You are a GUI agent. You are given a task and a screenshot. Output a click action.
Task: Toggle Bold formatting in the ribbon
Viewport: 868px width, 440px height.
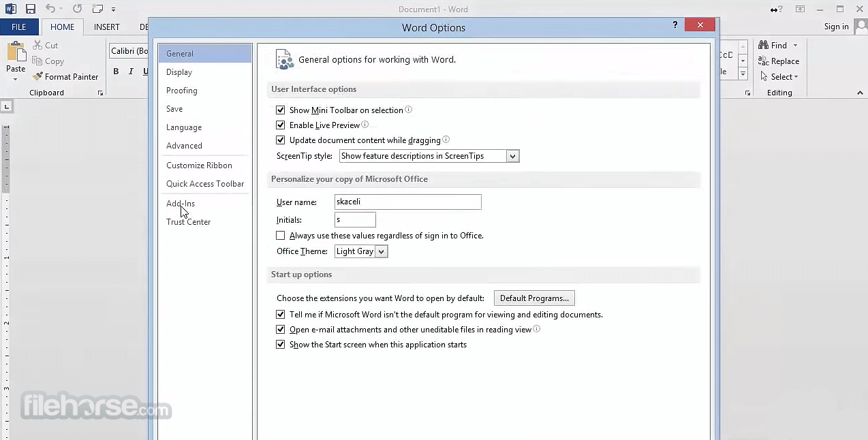[x=116, y=72]
